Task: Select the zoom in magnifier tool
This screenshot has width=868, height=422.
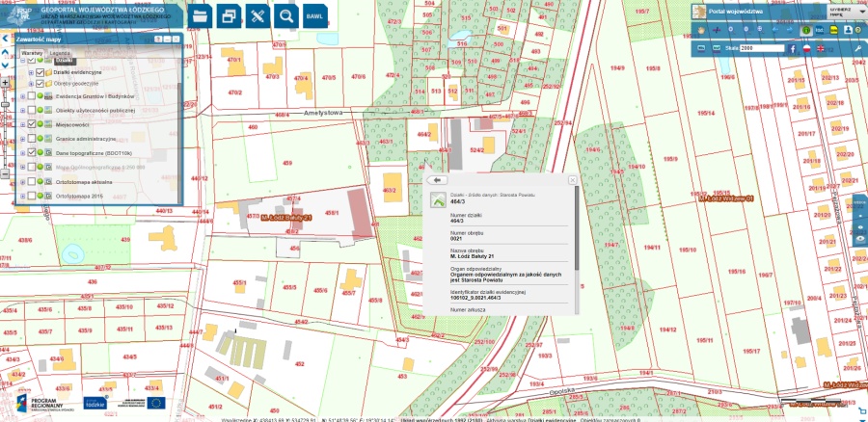Action: point(731,30)
